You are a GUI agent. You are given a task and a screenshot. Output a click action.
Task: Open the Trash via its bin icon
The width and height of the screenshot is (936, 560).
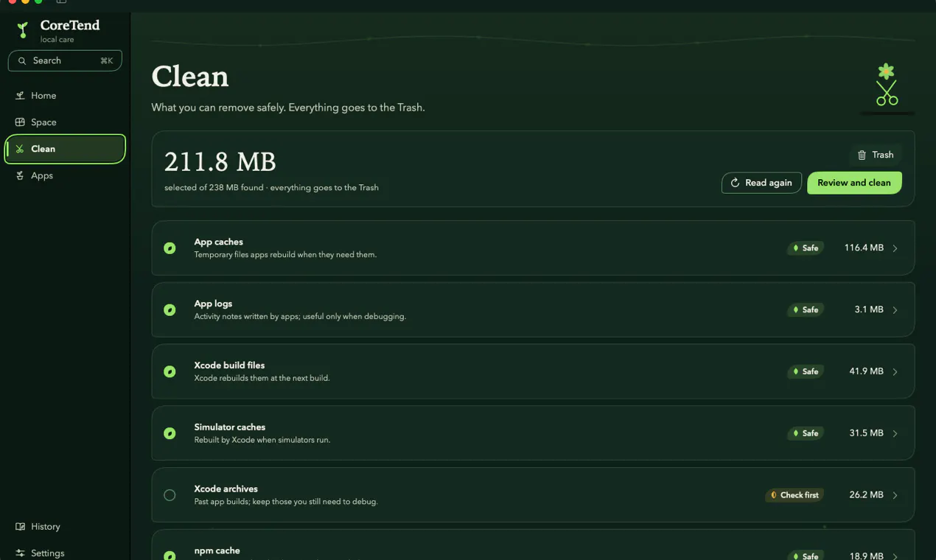[x=862, y=155]
